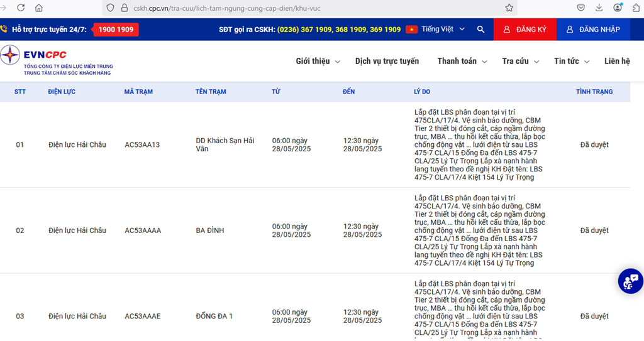Call hotline 1900 1909 badge
Image resolution: width=644 pixels, height=341 pixels.
tap(116, 30)
